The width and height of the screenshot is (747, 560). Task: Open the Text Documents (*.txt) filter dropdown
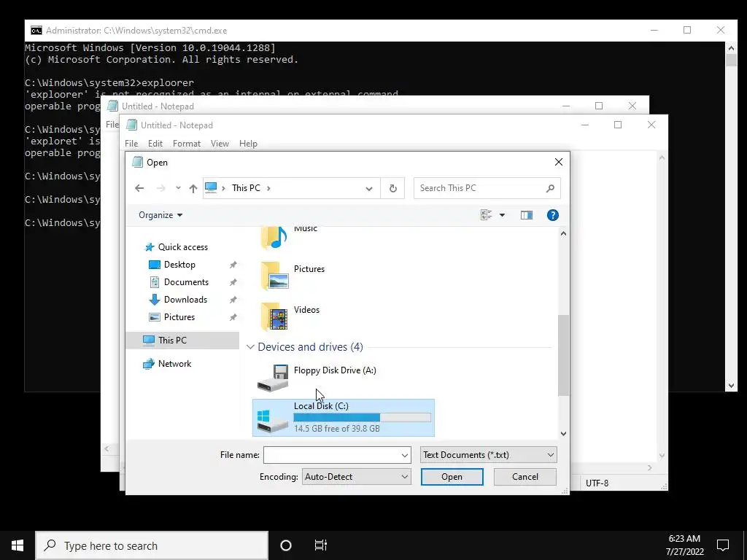488,455
